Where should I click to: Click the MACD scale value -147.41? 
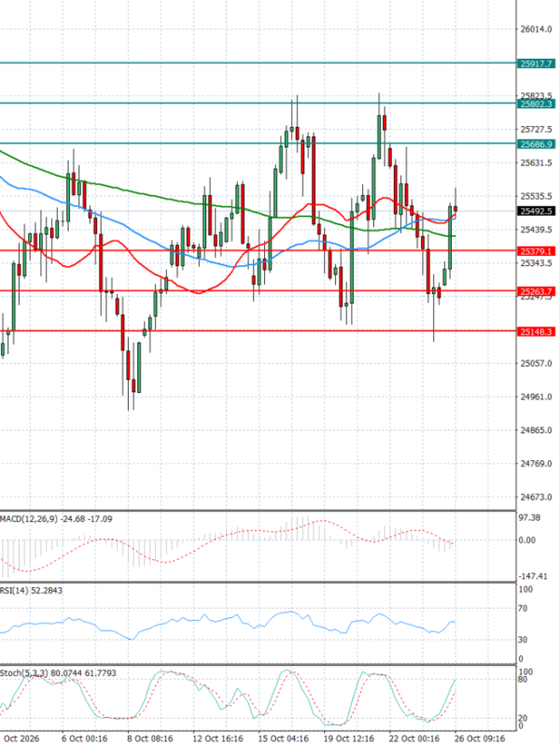(532, 577)
